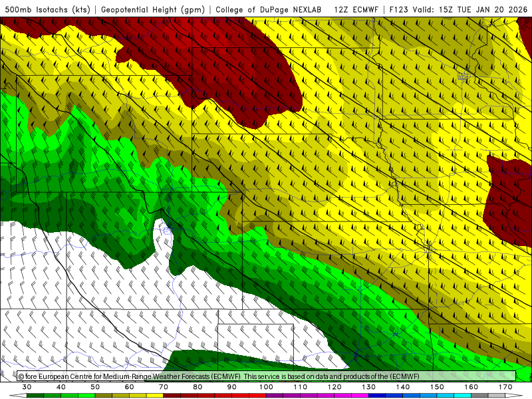
Task: Click the "F123 Valid: 15Z TUE JAN 20 2026" text
Action: tap(458, 10)
